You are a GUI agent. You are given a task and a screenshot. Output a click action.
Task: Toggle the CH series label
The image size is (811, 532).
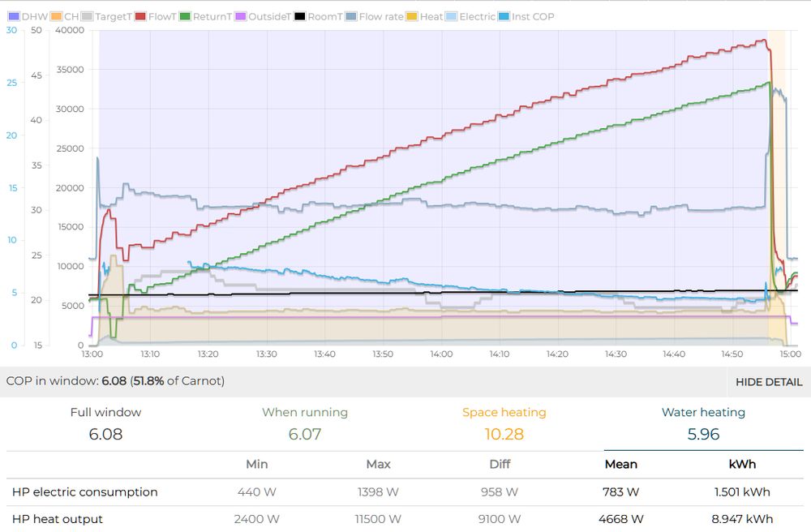click(71, 16)
